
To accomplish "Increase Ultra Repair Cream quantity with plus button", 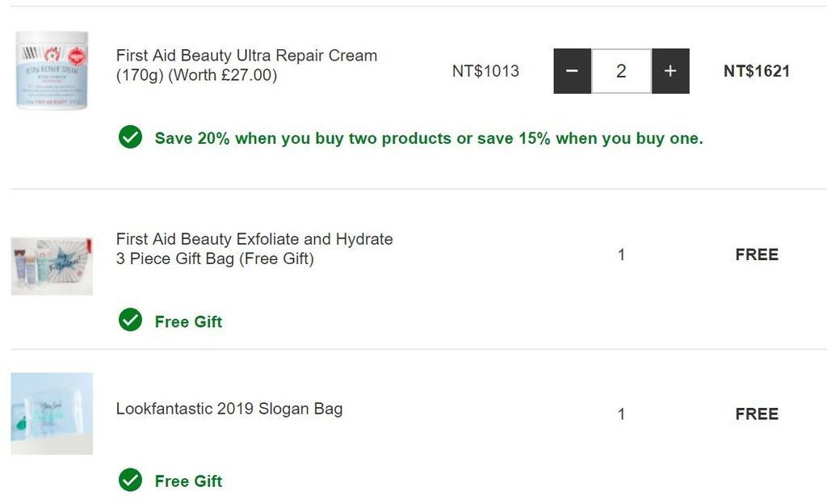I will [670, 71].
